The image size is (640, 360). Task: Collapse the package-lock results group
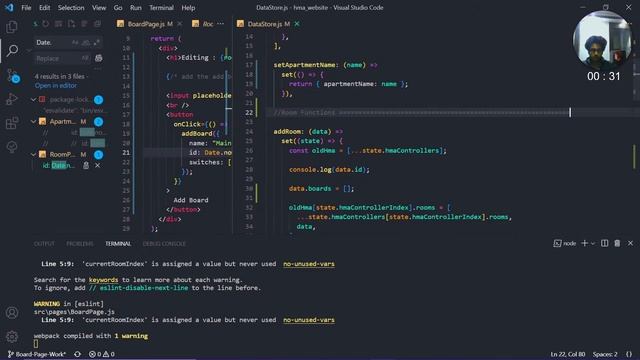[x=33, y=100]
